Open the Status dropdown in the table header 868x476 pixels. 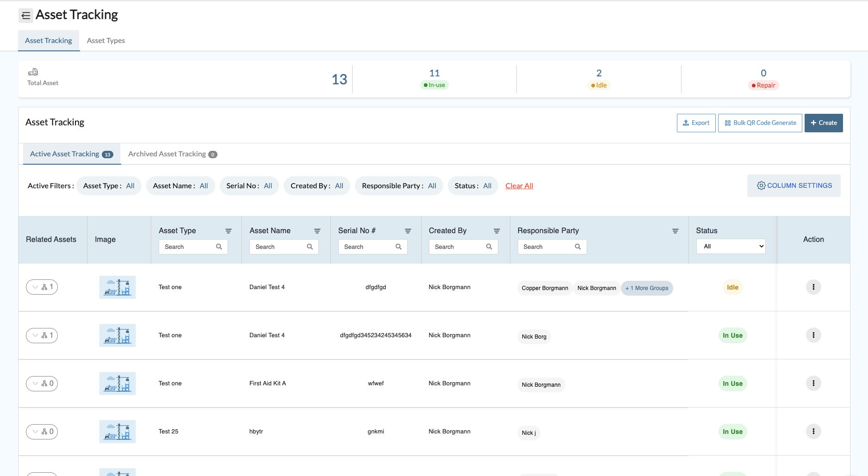730,246
